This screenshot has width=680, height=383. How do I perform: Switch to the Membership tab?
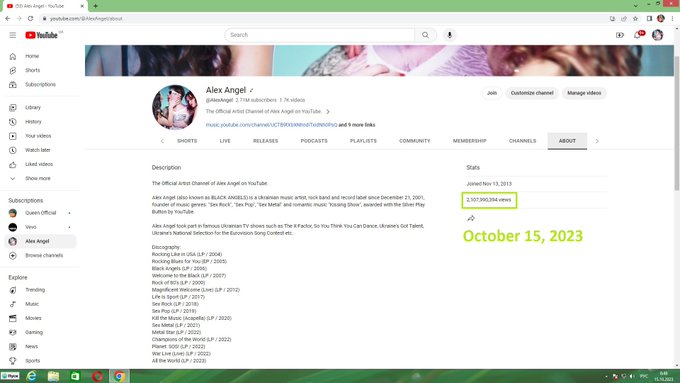click(x=470, y=141)
